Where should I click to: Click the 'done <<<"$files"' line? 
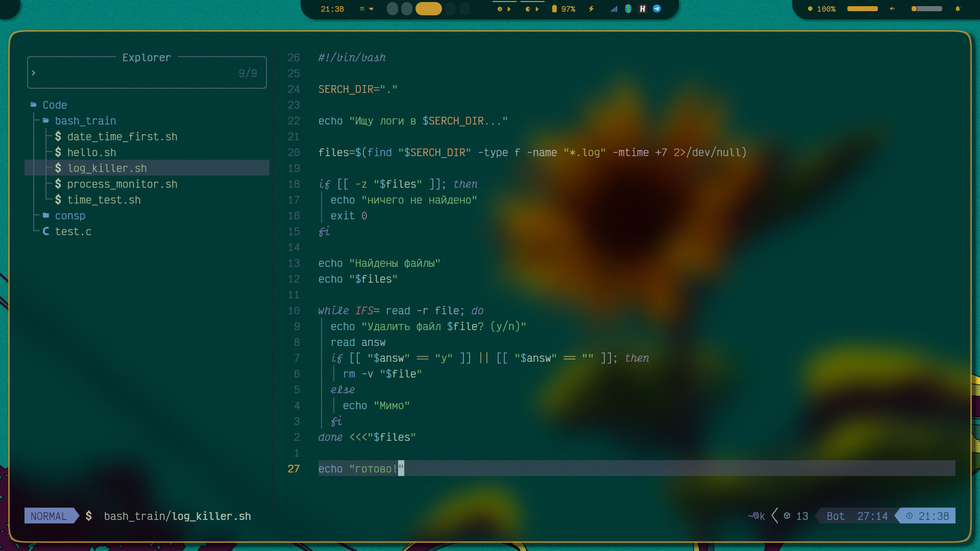pos(367,437)
